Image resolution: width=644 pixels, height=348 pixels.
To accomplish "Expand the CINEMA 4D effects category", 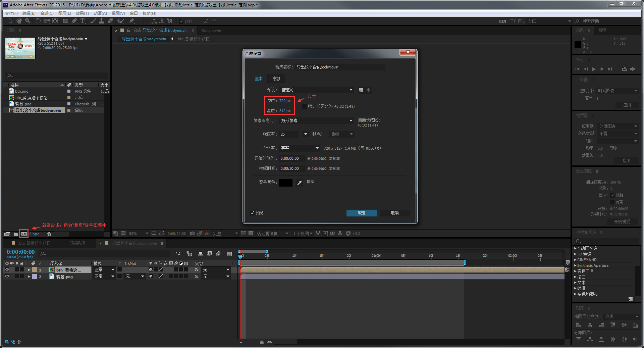I will pyautogui.click(x=575, y=260).
